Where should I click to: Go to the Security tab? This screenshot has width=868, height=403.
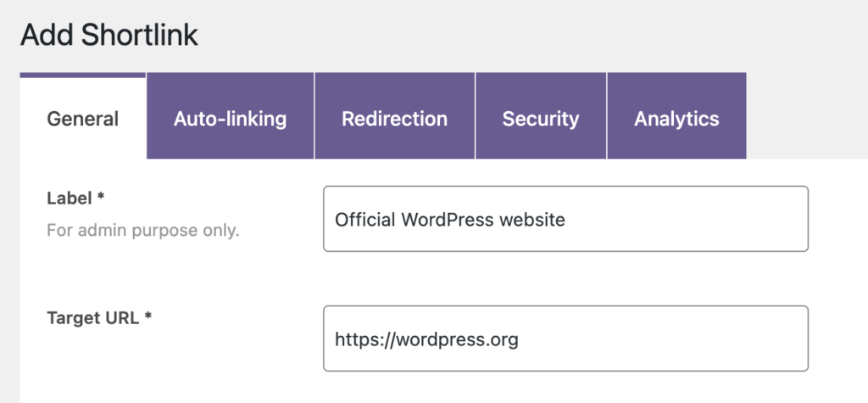[x=541, y=116]
